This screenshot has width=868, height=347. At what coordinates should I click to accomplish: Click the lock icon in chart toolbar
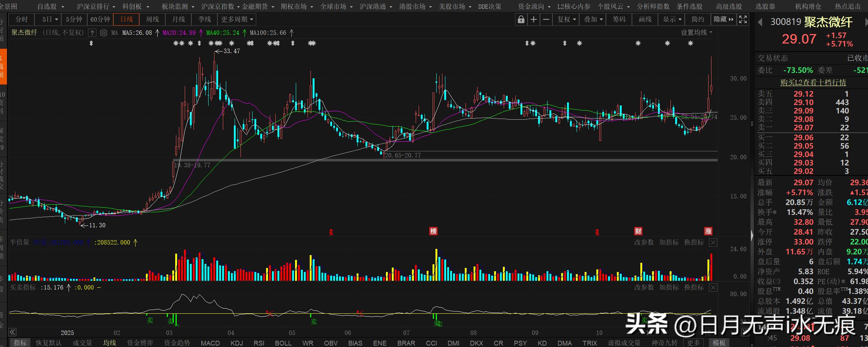coord(521,19)
